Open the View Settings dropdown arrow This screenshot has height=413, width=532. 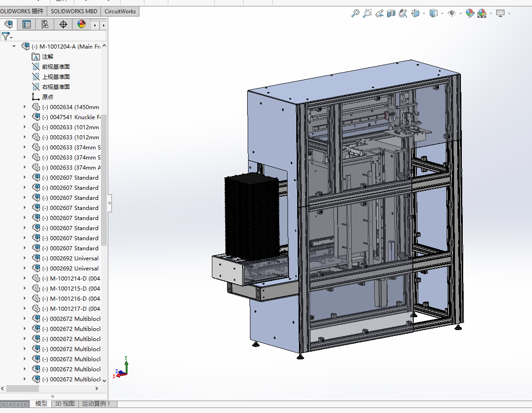(x=509, y=14)
